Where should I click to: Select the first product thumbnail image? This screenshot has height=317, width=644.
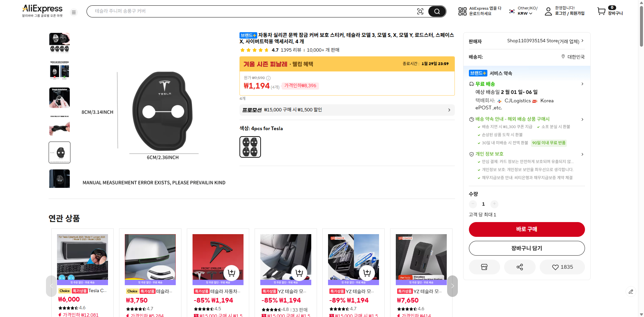(x=59, y=43)
